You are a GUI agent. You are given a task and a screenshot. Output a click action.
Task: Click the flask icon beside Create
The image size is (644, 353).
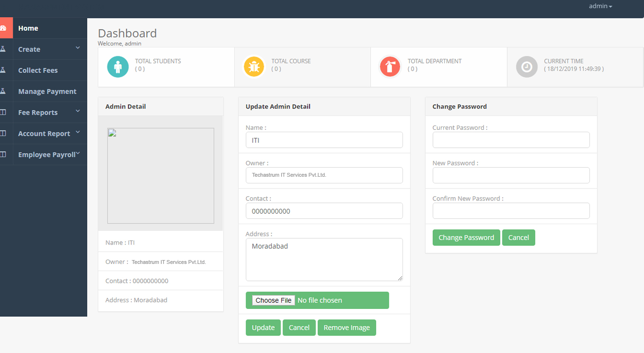[x=3, y=49]
